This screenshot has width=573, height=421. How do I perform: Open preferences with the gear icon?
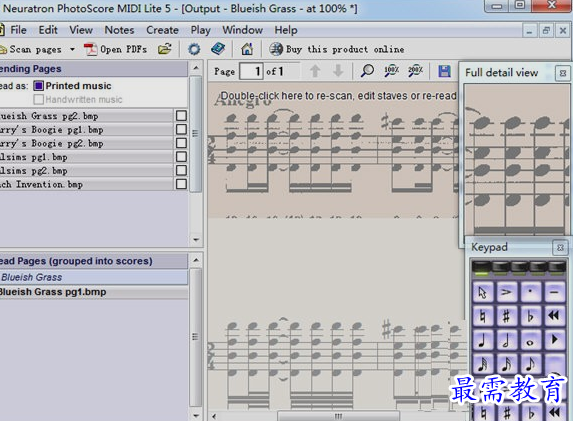coord(194,49)
